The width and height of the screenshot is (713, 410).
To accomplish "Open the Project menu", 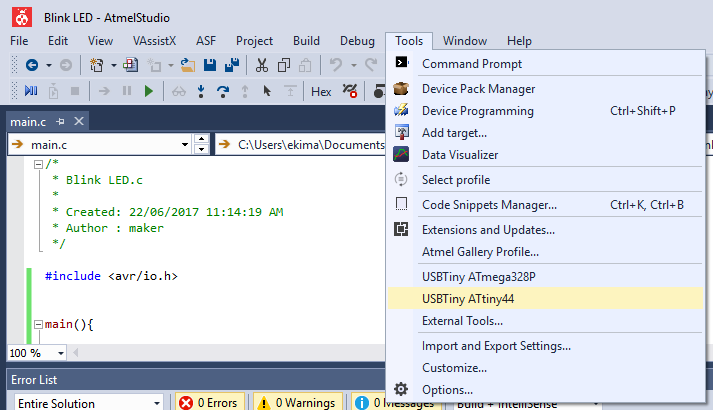I will [254, 41].
